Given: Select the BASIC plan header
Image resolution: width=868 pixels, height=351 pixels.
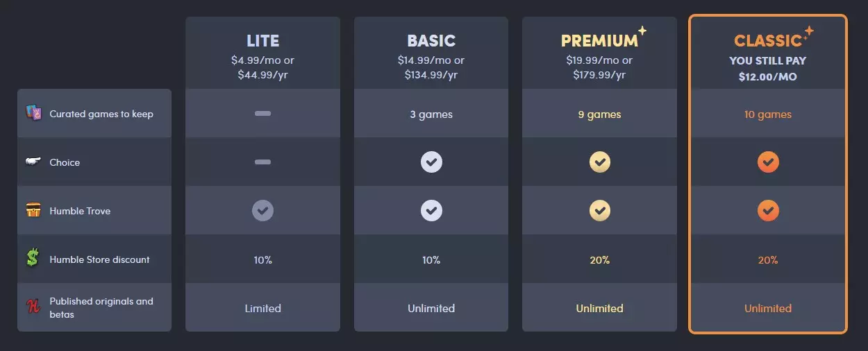Looking at the screenshot, I should coord(431,41).
